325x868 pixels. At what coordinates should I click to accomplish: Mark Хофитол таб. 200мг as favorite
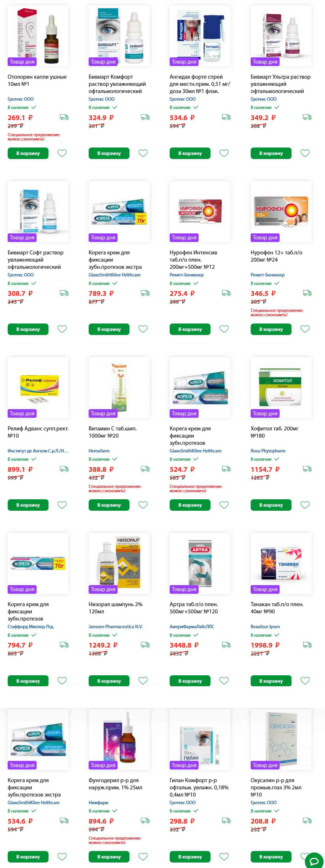[x=305, y=505]
